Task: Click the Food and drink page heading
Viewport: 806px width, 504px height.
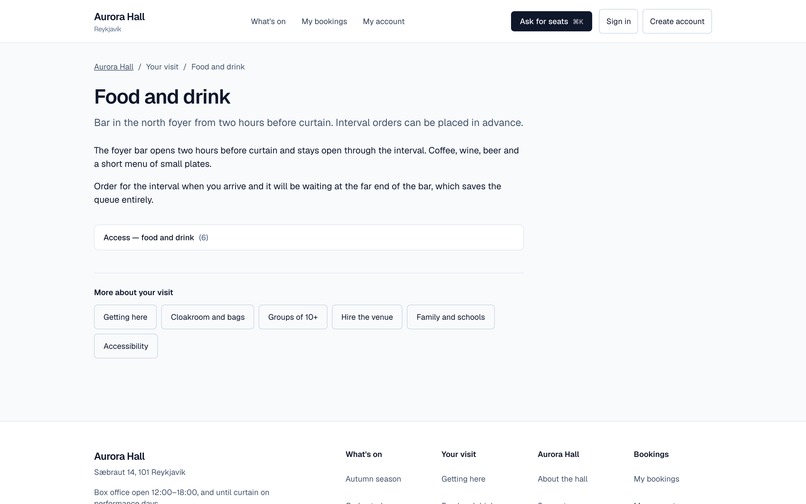Action: pos(162,97)
